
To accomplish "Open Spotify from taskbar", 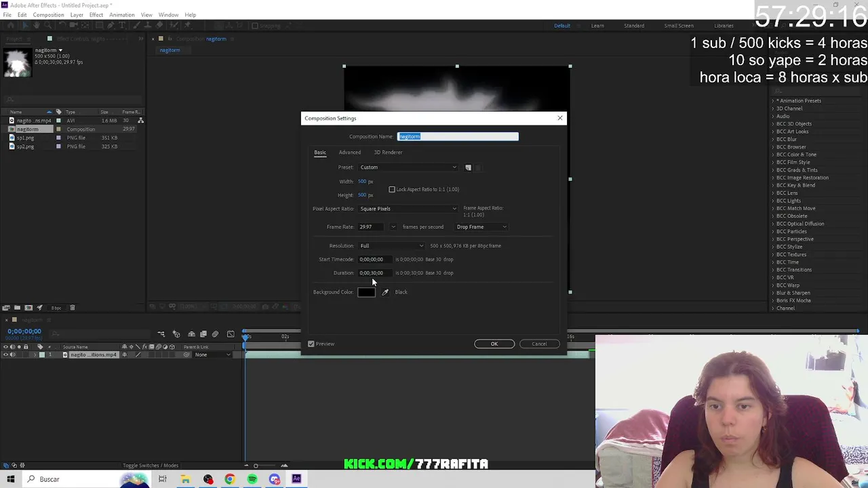I will pyautogui.click(x=252, y=479).
